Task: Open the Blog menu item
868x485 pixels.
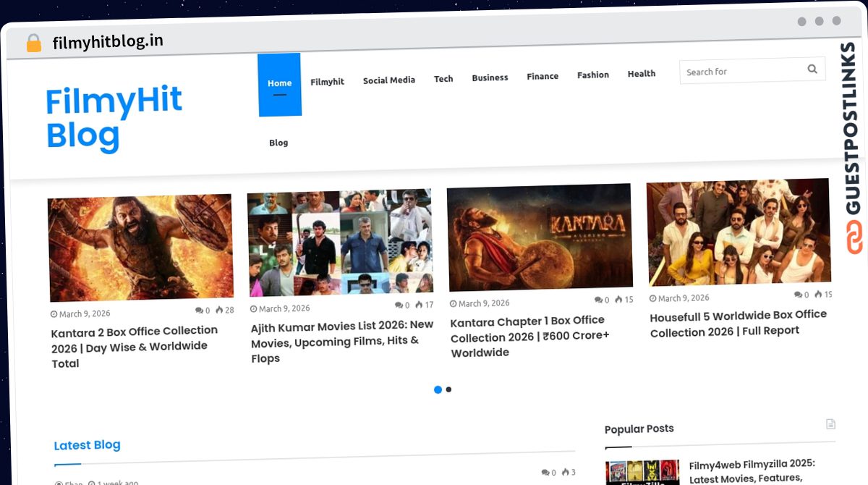Action: [278, 143]
